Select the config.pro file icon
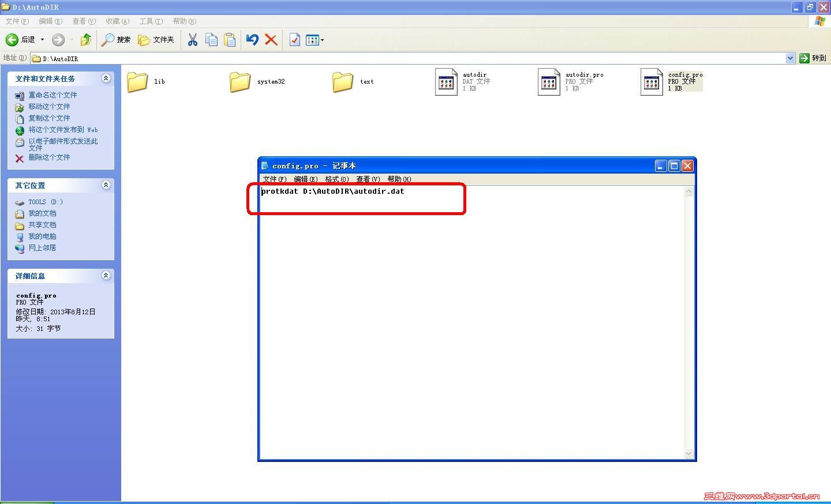This screenshot has width=831, height=504. click(x=652, y=82)
